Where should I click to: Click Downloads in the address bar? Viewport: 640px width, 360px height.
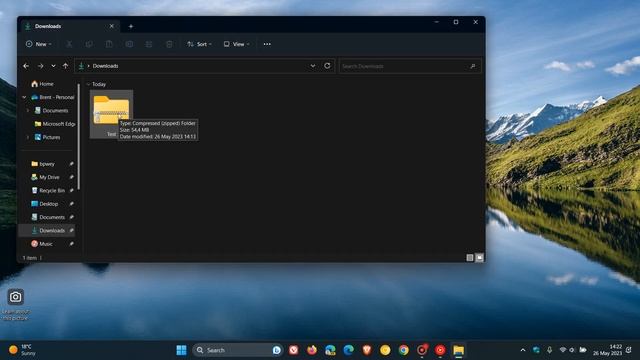tap(105, 66)
